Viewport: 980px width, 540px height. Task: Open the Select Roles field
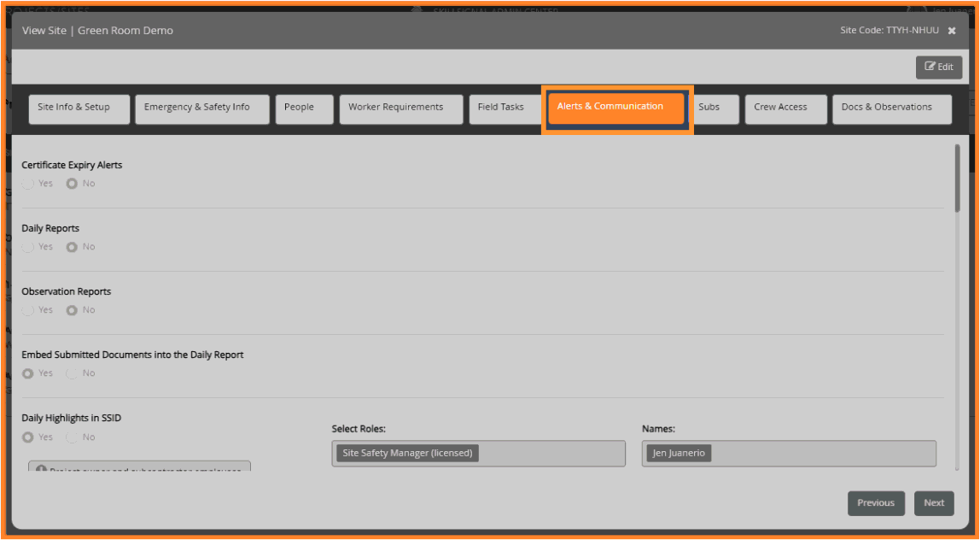coord(478,453)
